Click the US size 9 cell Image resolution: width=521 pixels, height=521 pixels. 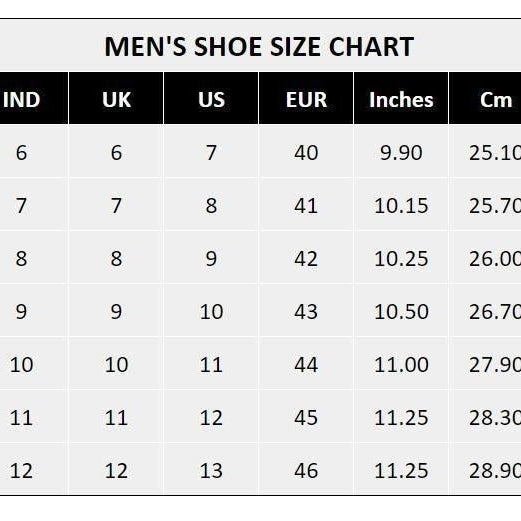[x=211, y=258]
